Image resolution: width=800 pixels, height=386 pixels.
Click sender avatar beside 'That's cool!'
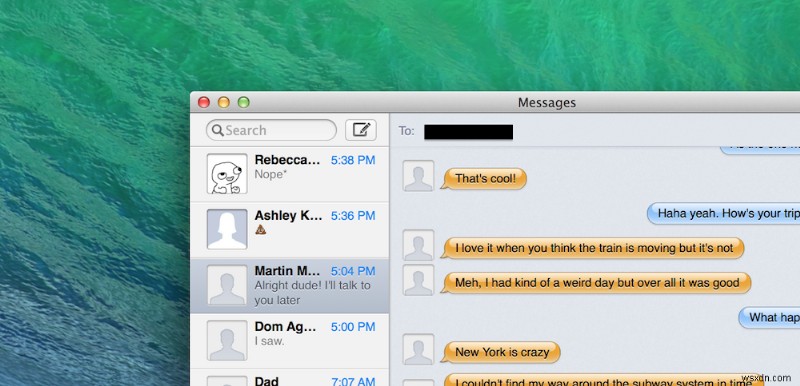click(x=418, y=176)
